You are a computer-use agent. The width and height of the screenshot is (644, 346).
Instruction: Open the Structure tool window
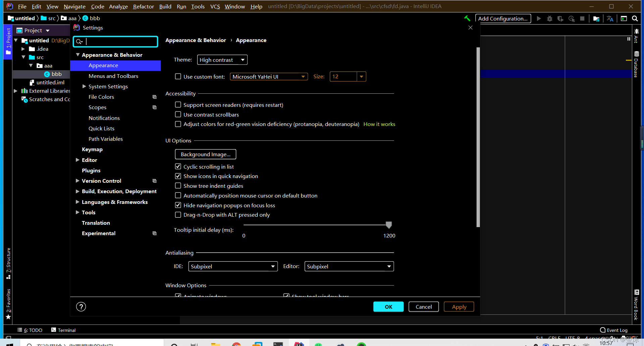point(8,264)
